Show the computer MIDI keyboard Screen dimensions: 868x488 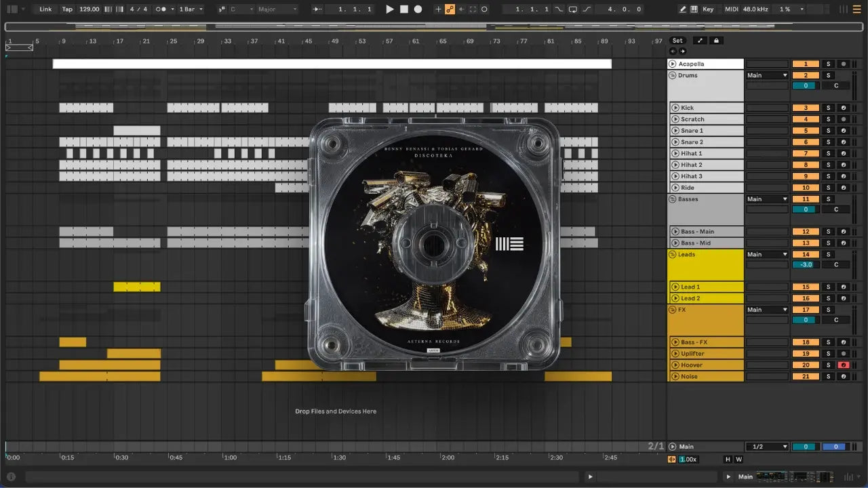coord(694,9)
